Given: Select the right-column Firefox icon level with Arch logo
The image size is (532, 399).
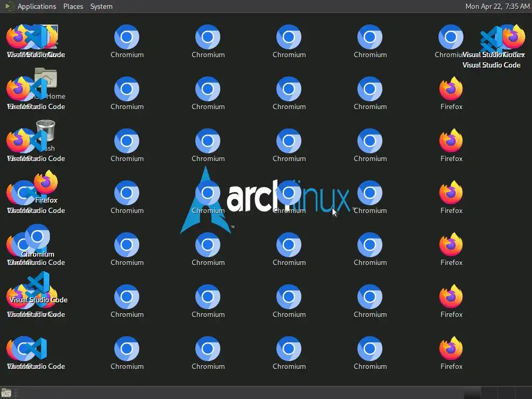Looking at the screenshot, I should pyautogui.click(x=451, y=193).
